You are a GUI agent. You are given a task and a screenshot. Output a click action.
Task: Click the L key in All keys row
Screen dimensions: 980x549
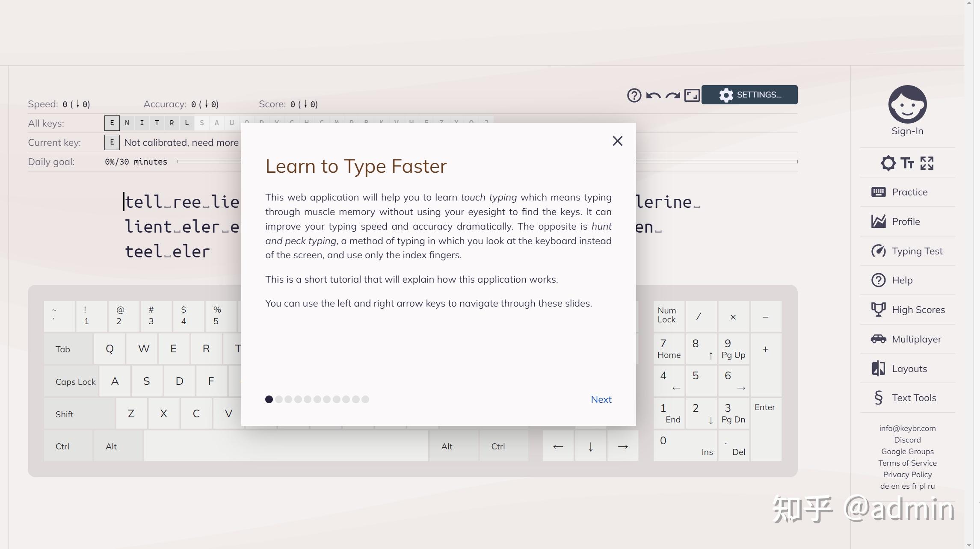tap(187, 123)
